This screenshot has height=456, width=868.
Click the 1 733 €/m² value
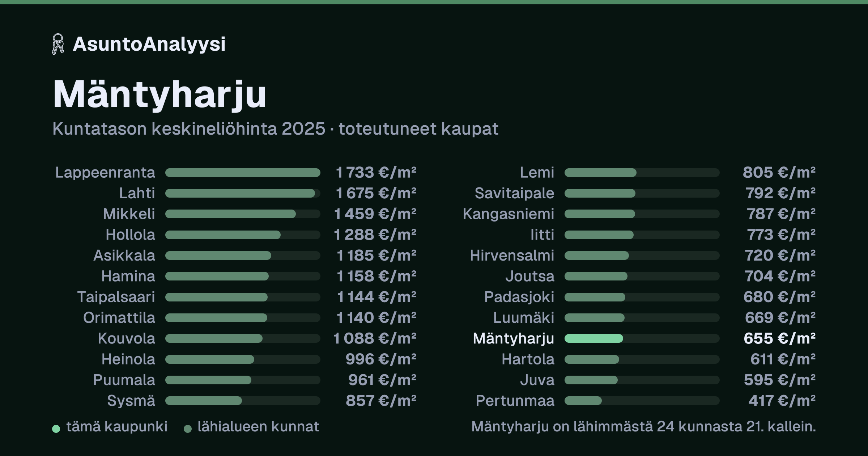coord(376,173)
